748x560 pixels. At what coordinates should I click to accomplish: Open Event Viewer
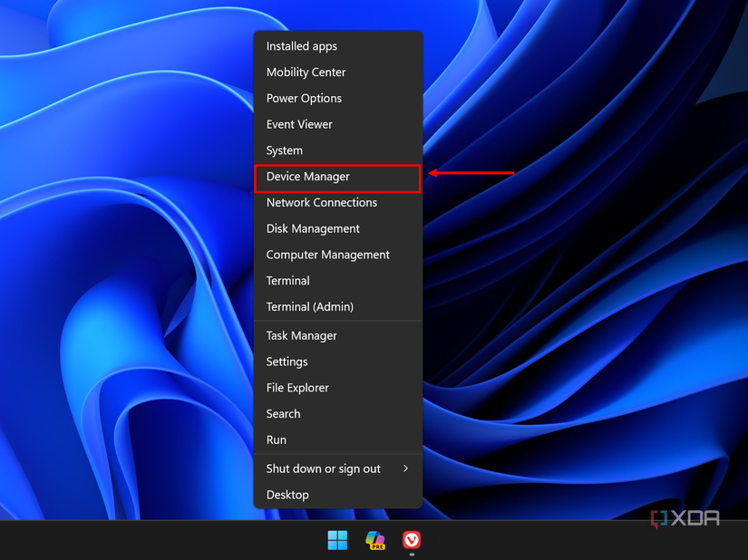(x=300, y=124)
